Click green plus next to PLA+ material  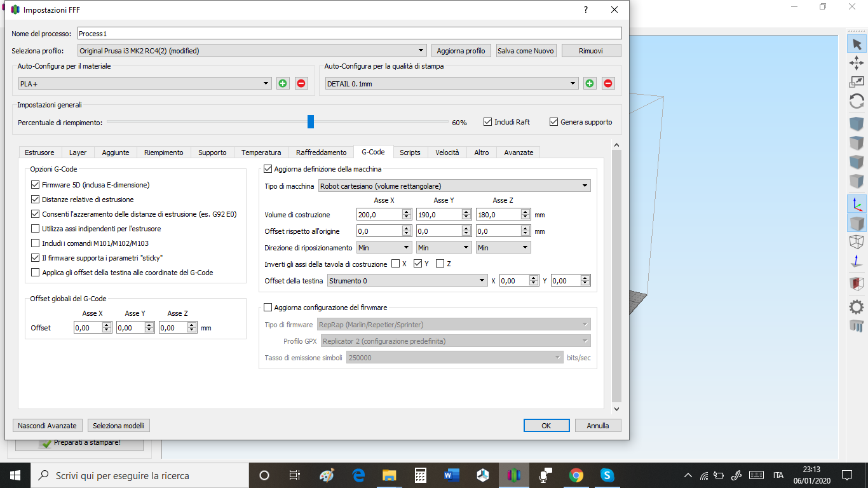283,83
